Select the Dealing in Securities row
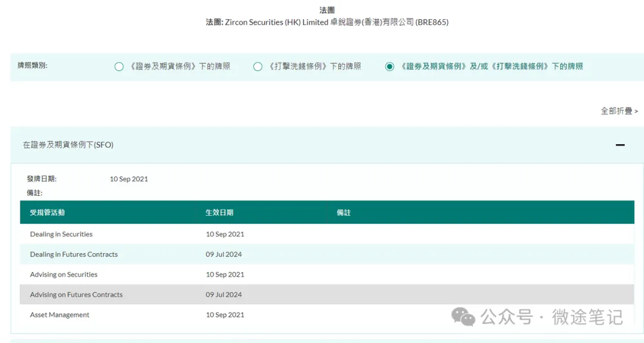This screenshot has height=343, width=644. 61,234
